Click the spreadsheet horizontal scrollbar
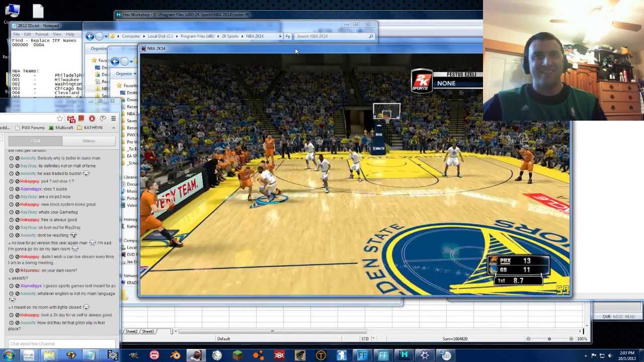Image resolution: width=644 pixels, height=362 pixels. (272, 331)
